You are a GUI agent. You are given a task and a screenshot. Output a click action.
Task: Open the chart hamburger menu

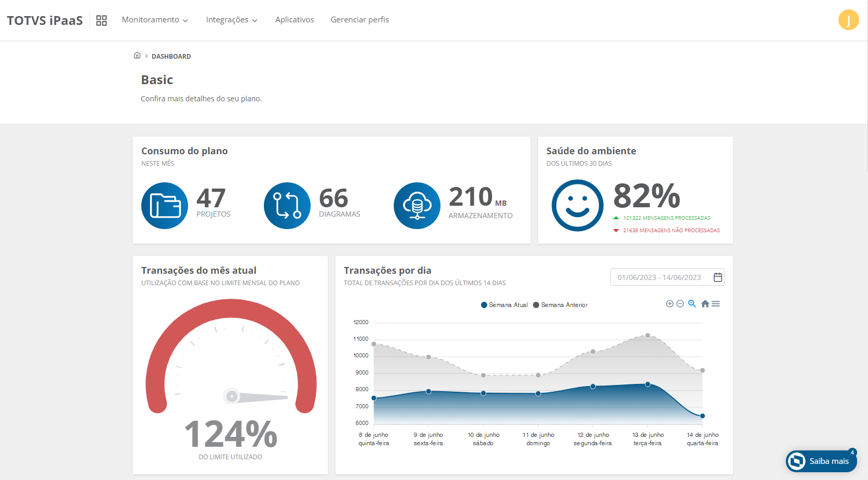tap(716, 304)
